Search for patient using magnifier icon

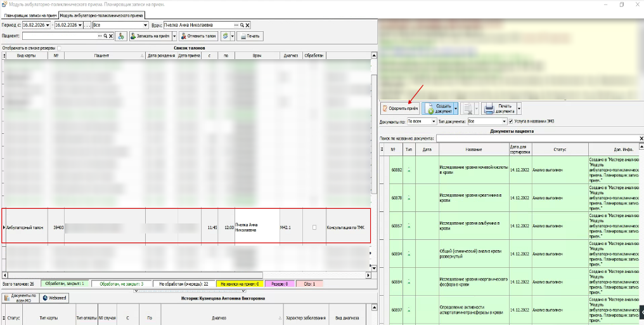[106, 36]
